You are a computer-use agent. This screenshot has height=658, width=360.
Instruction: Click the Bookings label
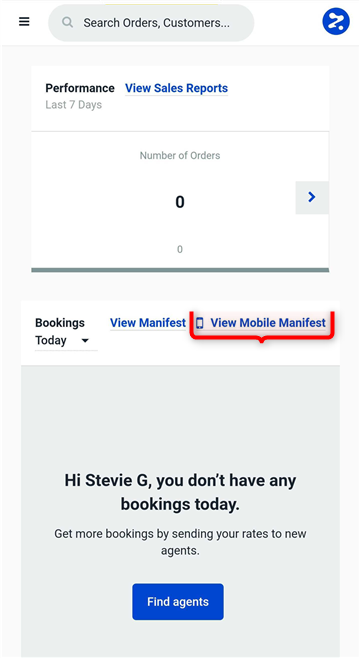pos(60,323)
